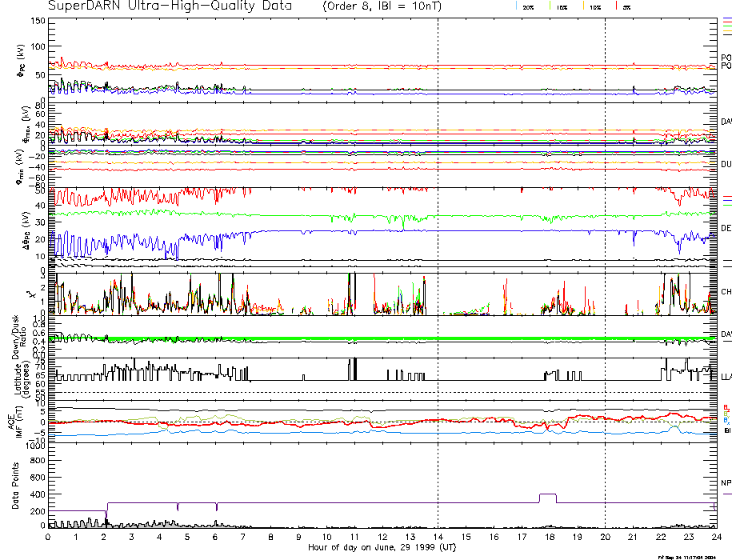Click the hour 12 tick label on x-axis
732x560 pixels.
382,538
